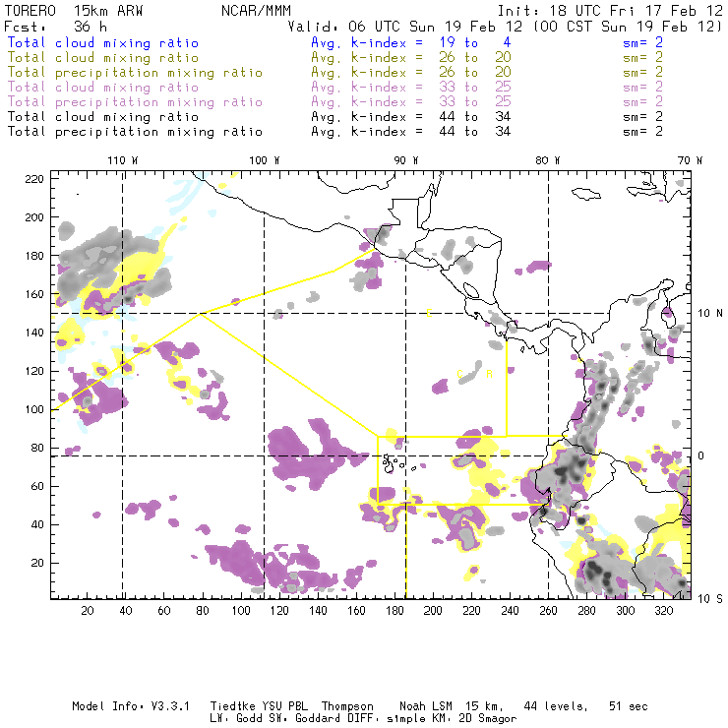Select the "Tiedtke" footer word
This screenshot has height=728, width=728.
232,706
